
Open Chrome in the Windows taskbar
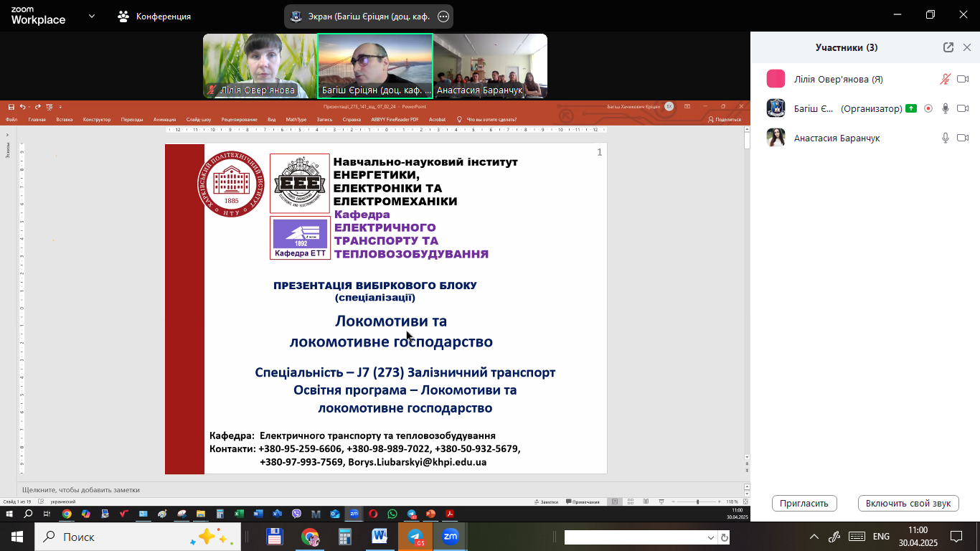point(310,537)
